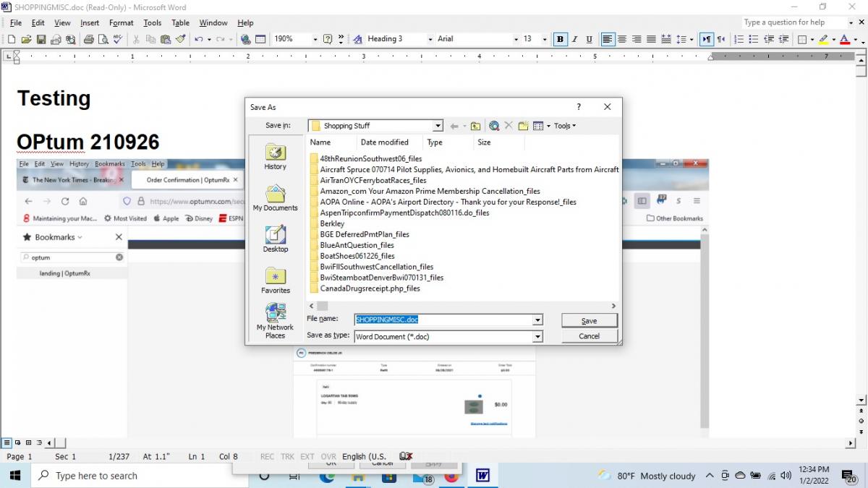
Task: Click the Windows Start button
Action: (x=14, y=476)
